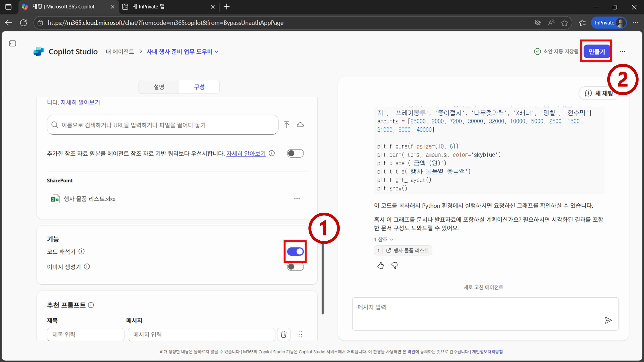Click the thumbs up feedback icon
644x362 pixels.
coord(380,265)
